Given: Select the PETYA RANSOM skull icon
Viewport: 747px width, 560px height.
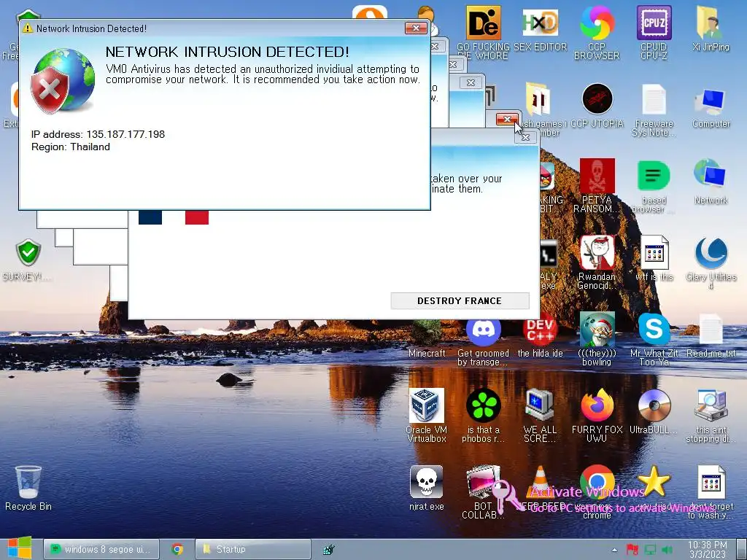Looking at the screenshot, I should click(597, 176).
